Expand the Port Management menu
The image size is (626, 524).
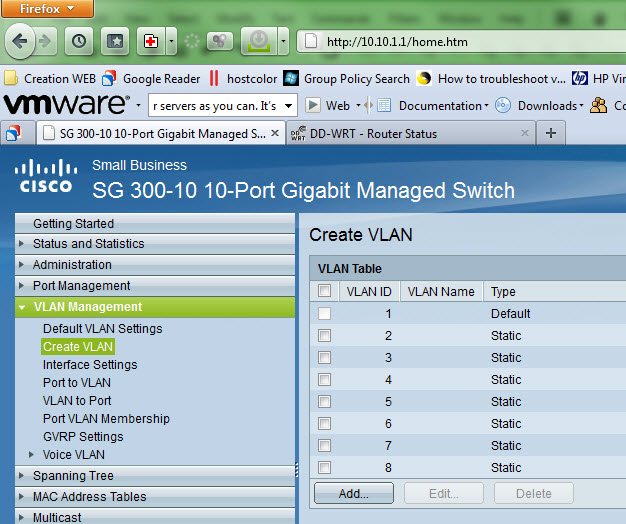[155, 286]
